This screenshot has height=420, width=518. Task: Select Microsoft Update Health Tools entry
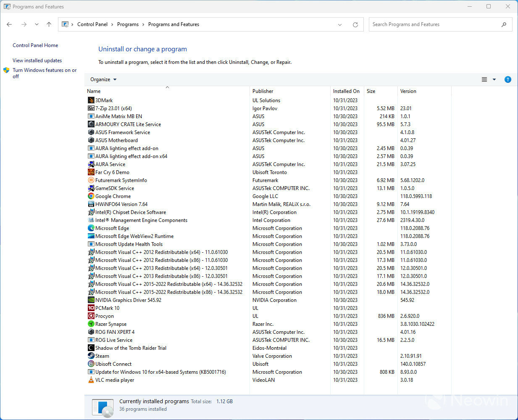(x=269, y=244)
